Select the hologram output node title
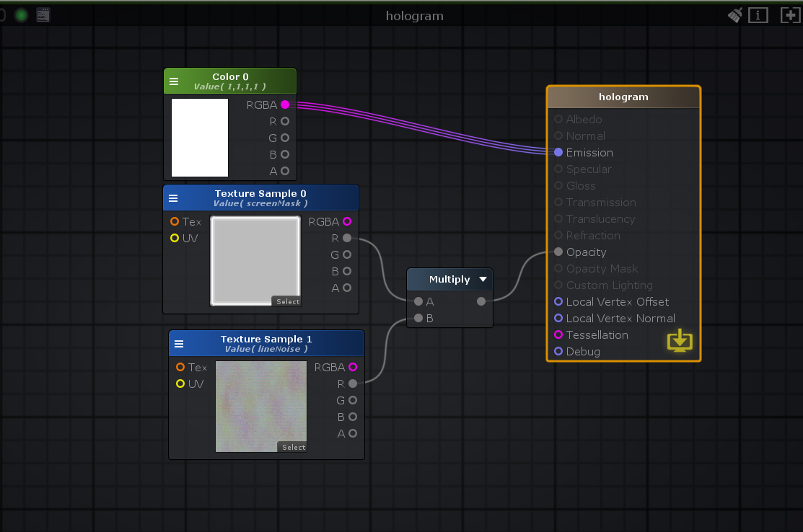Viewport: 803px width, 532px height. coord(623,97)
